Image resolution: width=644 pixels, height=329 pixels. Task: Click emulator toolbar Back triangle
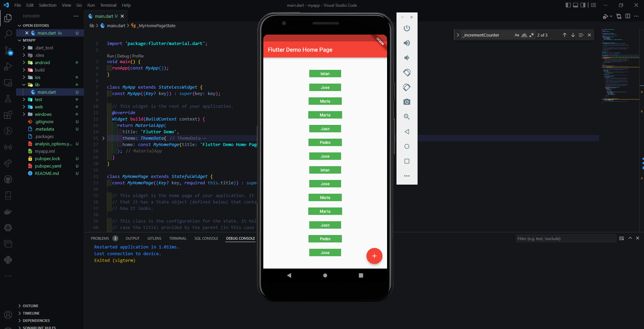[407, 132]
